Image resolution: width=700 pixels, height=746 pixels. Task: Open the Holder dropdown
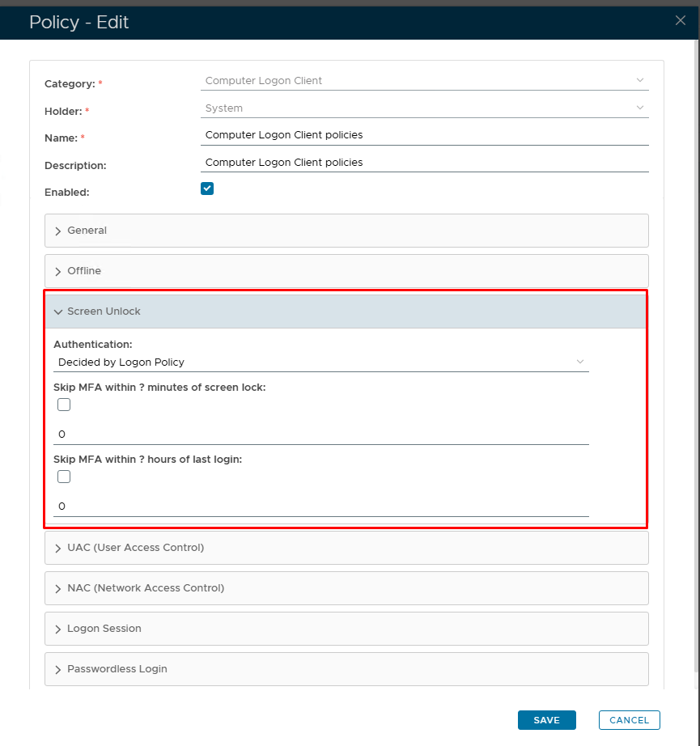pyautogui.click(x=424, y=108)
